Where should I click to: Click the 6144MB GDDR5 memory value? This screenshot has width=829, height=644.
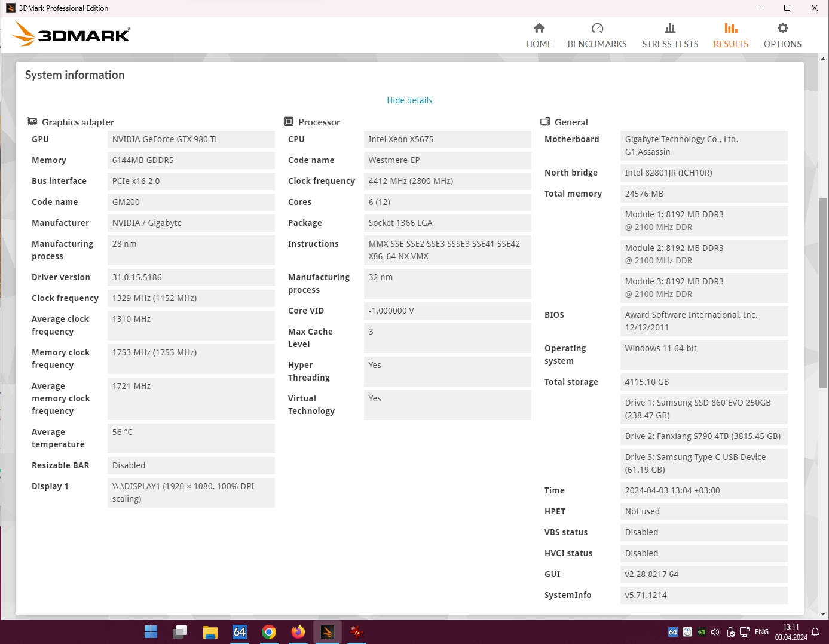point(191,160)
